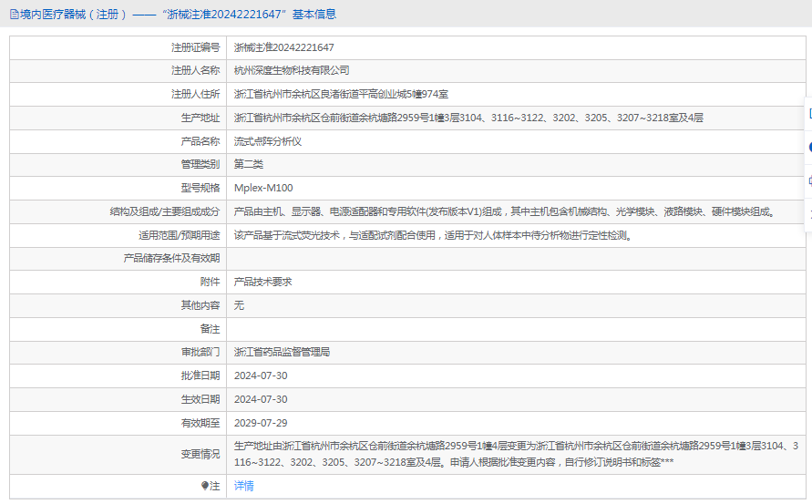
Task: Select registrant address ending with 5幢974室
Action: tap(341, 94)
